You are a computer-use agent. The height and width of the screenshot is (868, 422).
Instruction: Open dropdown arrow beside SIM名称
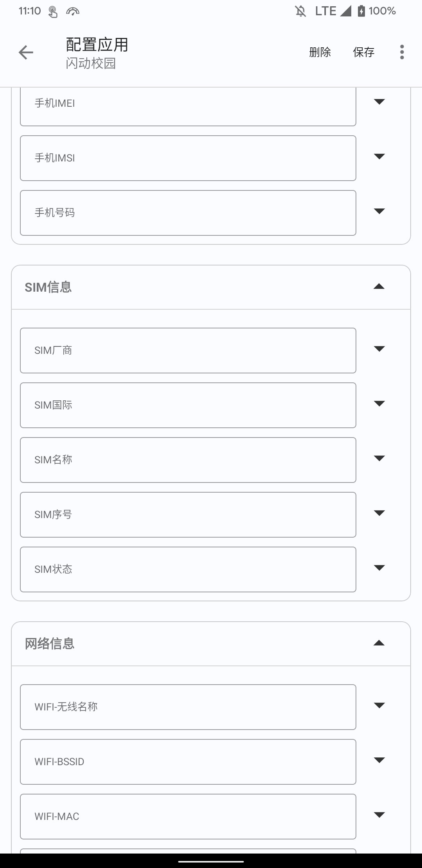pyautogui.click(x=379, y=459)
